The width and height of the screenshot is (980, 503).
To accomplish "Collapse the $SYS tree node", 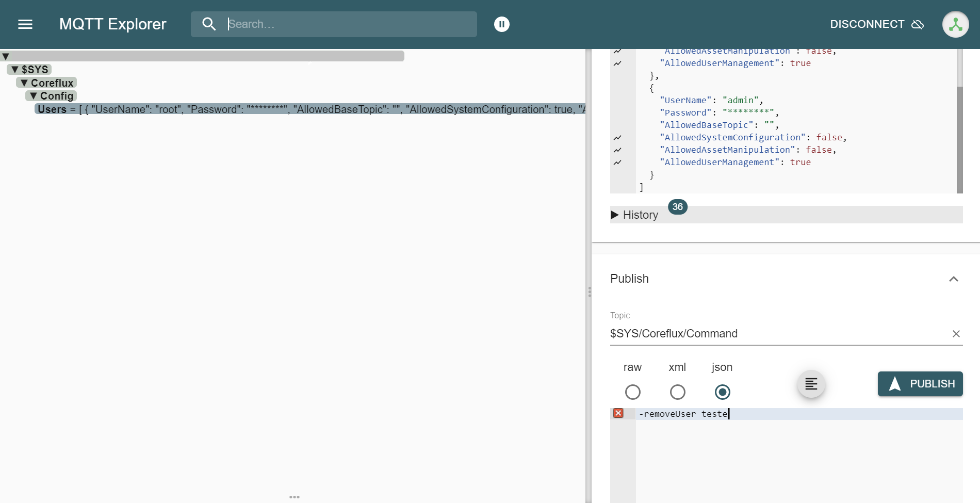I will click(x=14, y=69).
